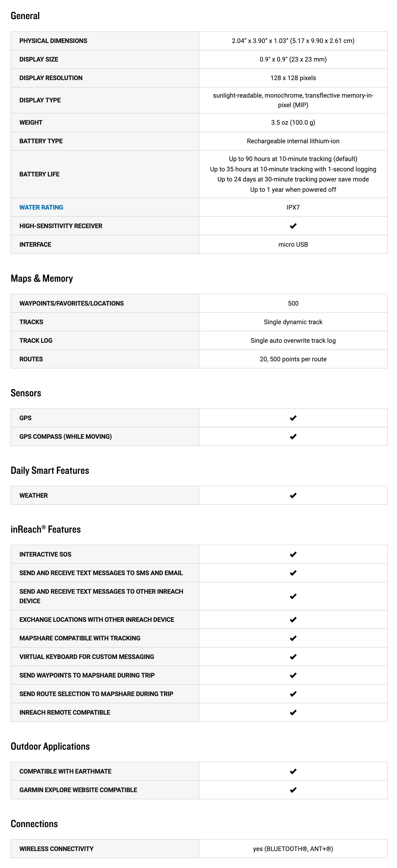
Task: Click the Compatible with Earthmate checkmark
Action: click(x=293, y=771)
